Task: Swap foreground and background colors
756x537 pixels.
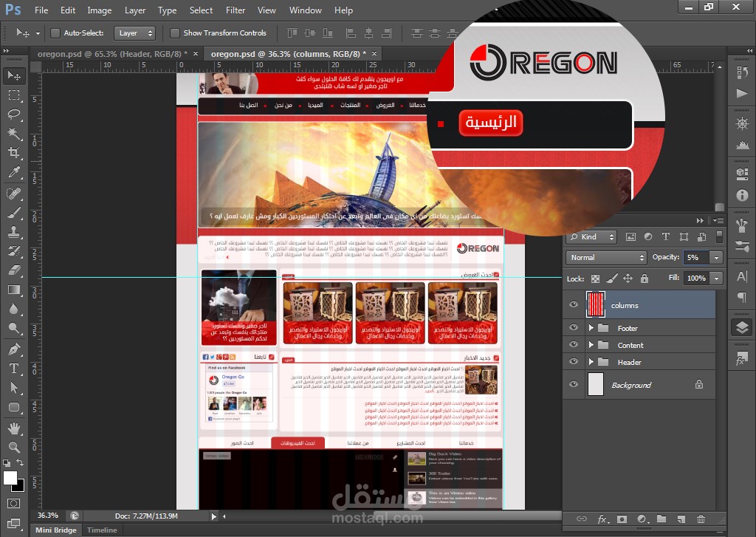Action: click(20, 462)
